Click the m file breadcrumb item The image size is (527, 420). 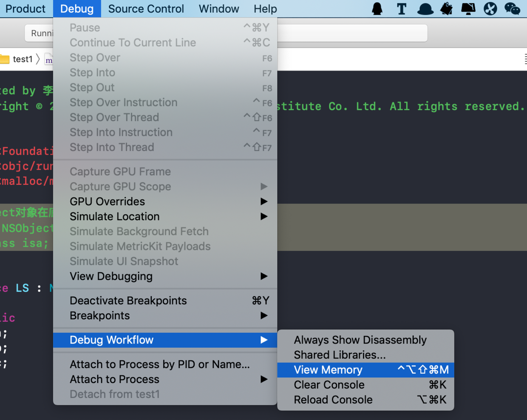click(49, 60)
